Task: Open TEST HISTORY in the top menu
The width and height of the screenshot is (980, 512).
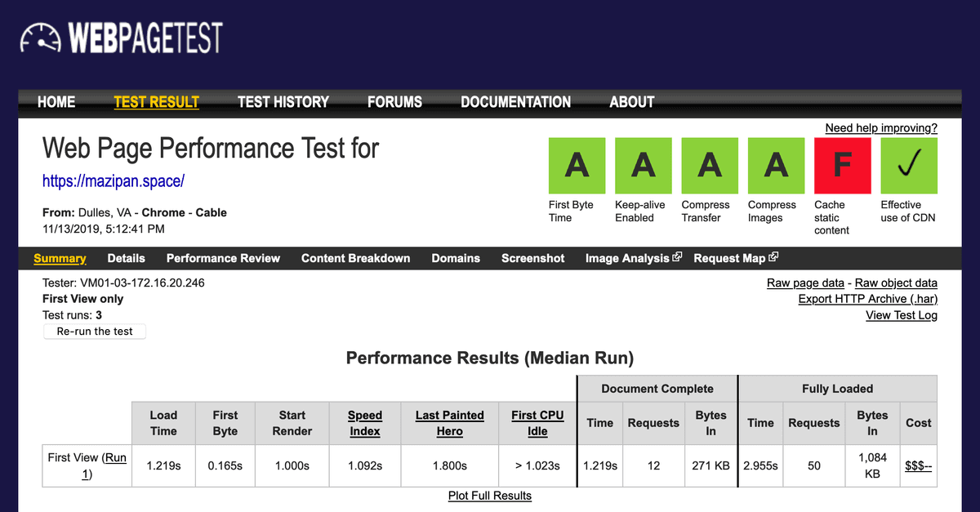Action: 283,102
